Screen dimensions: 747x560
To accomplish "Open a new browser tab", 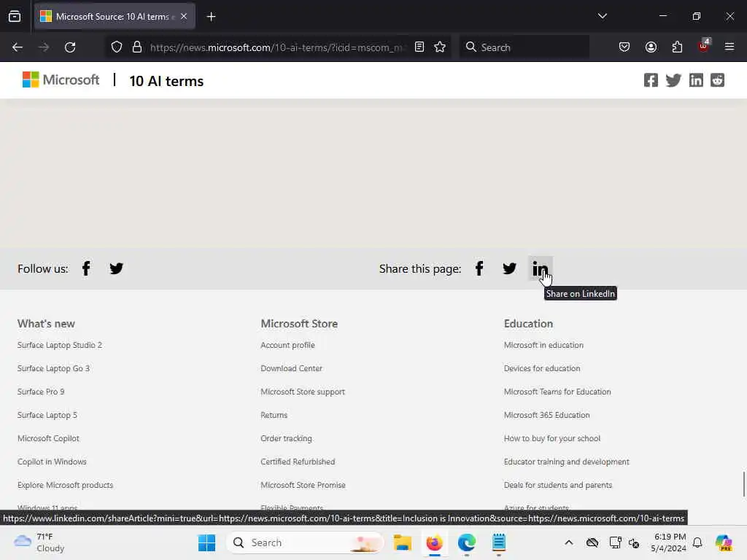I will tap(211, 17).
